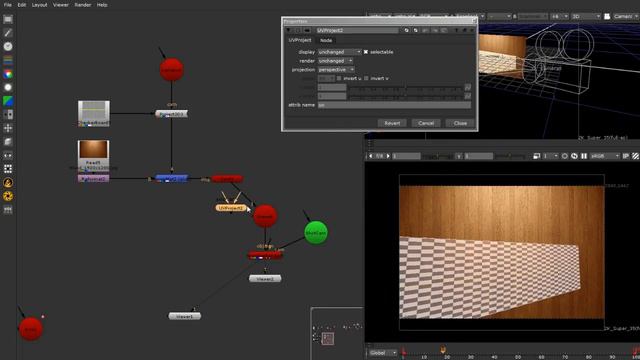This screenshot has height=360, width=640.
Task: Open the File menu
Action: pyautogui.click(x=7, y=5)
